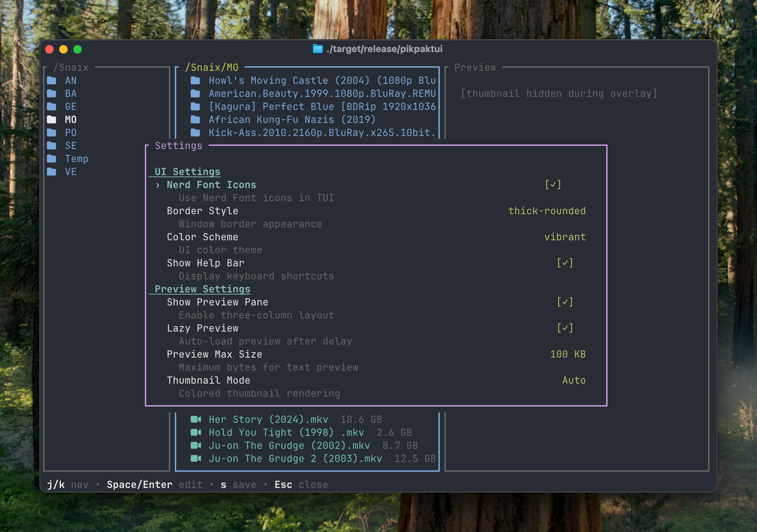Select the Preview Settings section header
The width and height of the screenshot is (757, 532).
202,289
